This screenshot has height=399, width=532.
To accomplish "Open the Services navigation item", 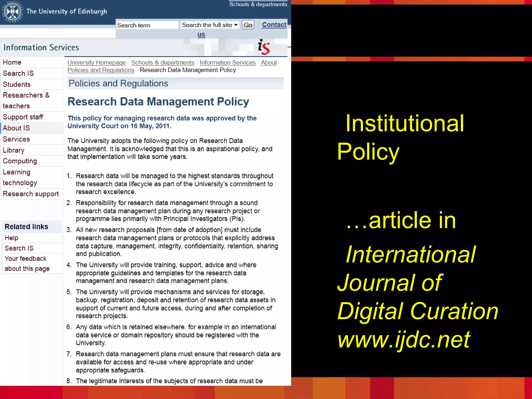I will click(32, 139).
